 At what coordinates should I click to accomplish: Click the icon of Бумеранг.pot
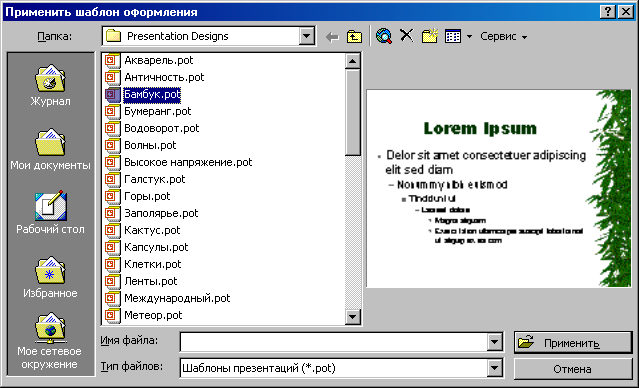click(x=112, y=111)
